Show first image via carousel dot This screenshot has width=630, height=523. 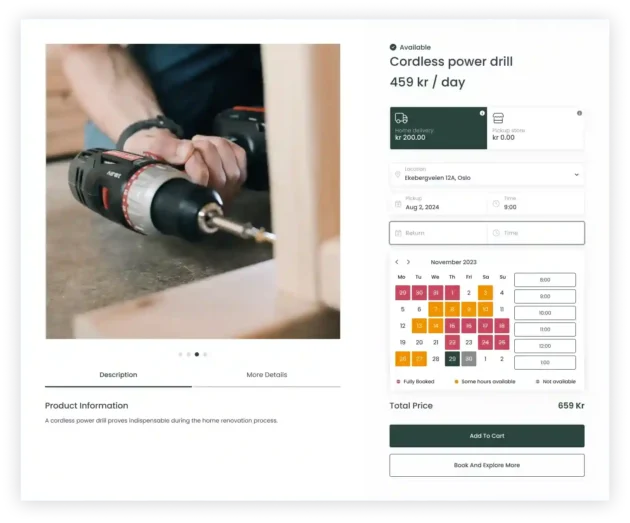(180, 354)
